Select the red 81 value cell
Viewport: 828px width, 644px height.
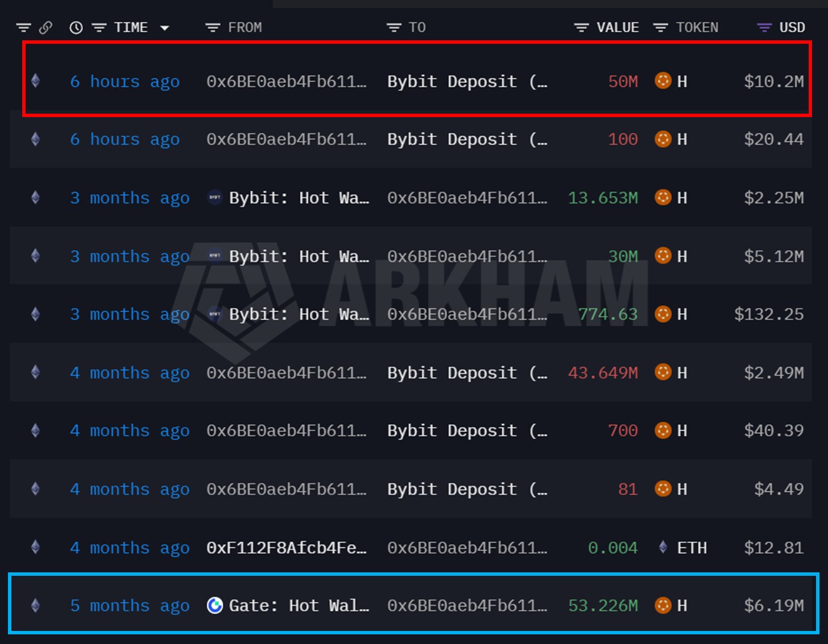[x=628, y=489]
